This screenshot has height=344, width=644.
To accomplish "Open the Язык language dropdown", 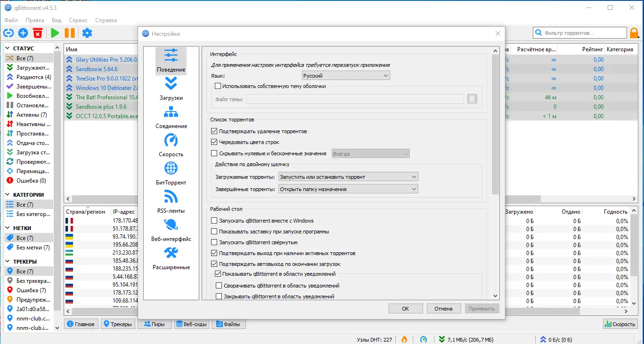I will pyautogui.click(x=346, y=76).
